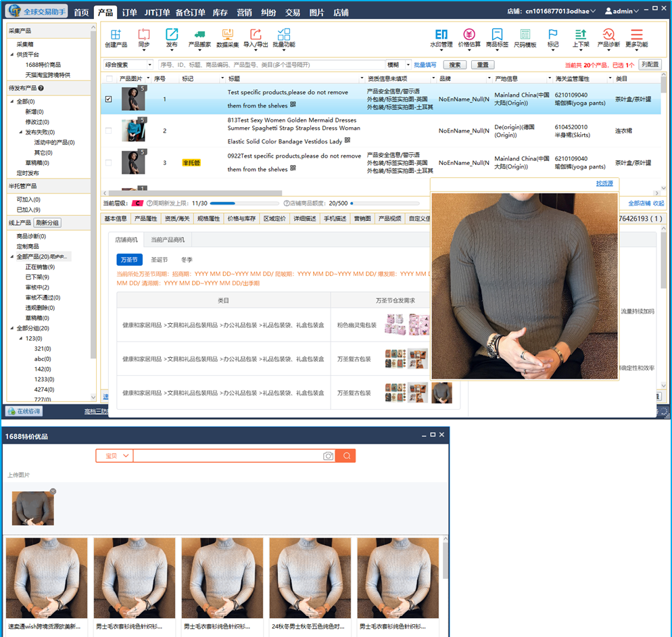Switch to the 订单 top menu tab
Viewport: 672px width, 637px height.
click(129, 12)
